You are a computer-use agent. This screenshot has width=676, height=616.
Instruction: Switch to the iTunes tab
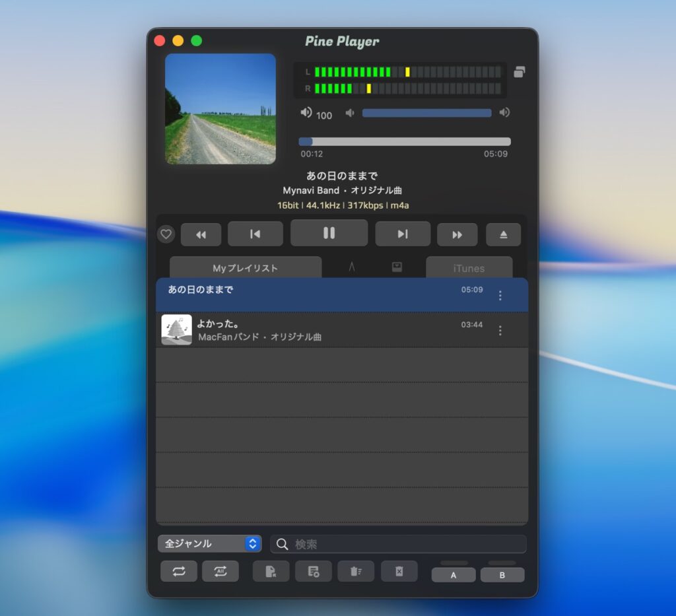(x=469, y=268)
